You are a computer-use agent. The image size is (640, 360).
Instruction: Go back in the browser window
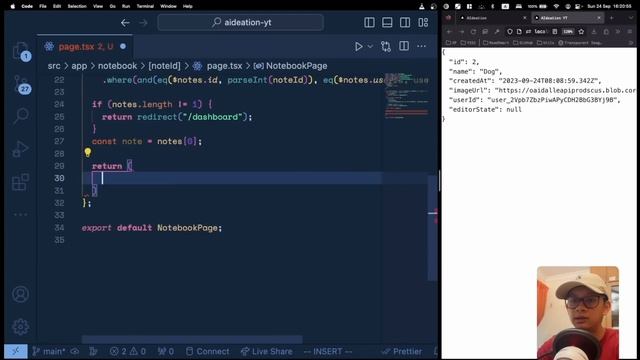pyautogui.click(x=449, y=31)
